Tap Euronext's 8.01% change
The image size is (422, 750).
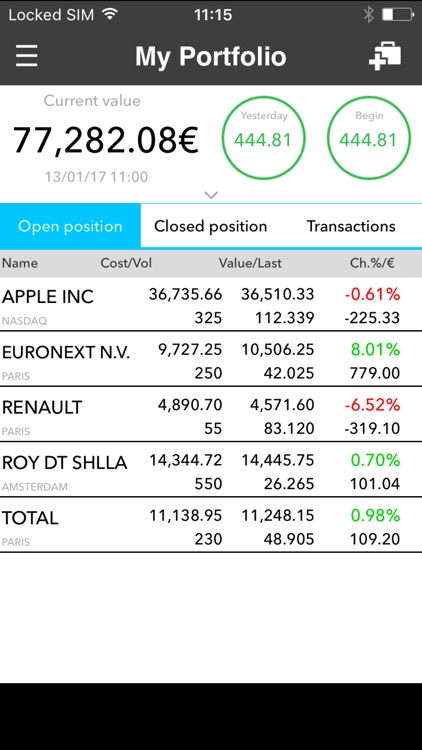(375, 350)
